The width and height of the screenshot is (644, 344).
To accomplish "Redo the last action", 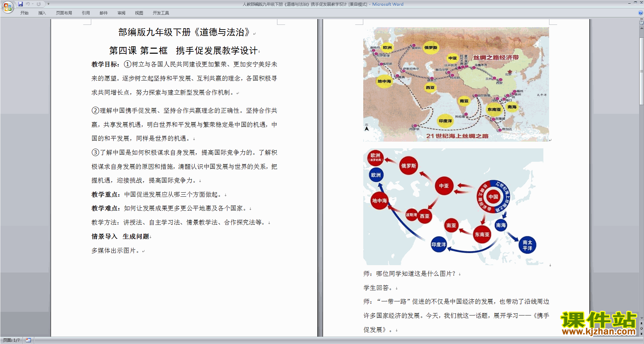I will [x=39, y=4].
